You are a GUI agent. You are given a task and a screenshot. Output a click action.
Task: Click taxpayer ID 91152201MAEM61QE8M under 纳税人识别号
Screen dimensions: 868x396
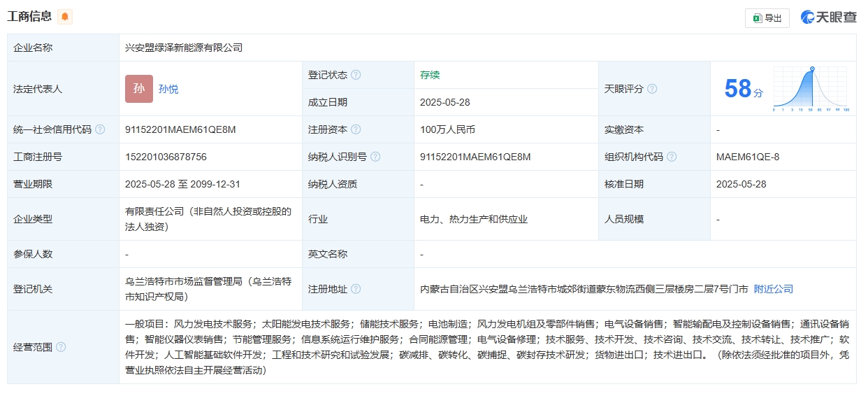point(475,157)
